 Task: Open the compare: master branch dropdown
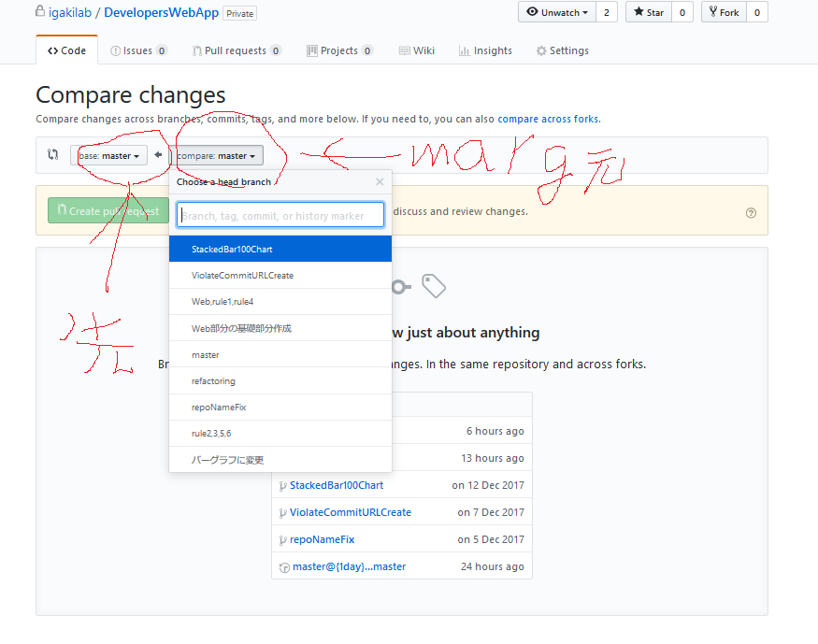(x=216, y=155)
